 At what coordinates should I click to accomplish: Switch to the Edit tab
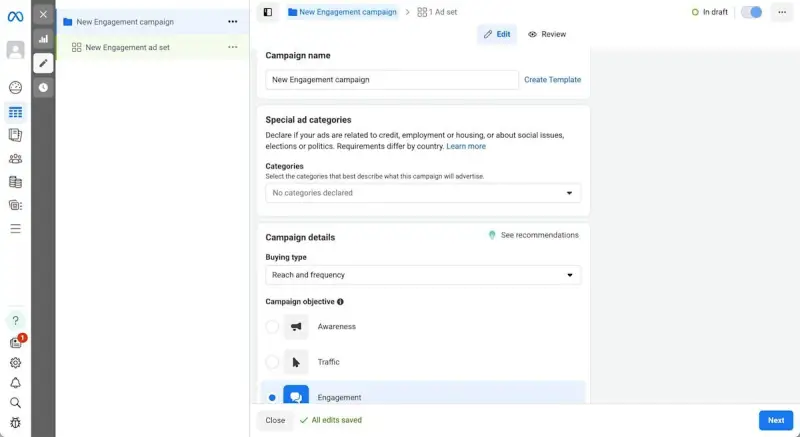coord(496,34)
